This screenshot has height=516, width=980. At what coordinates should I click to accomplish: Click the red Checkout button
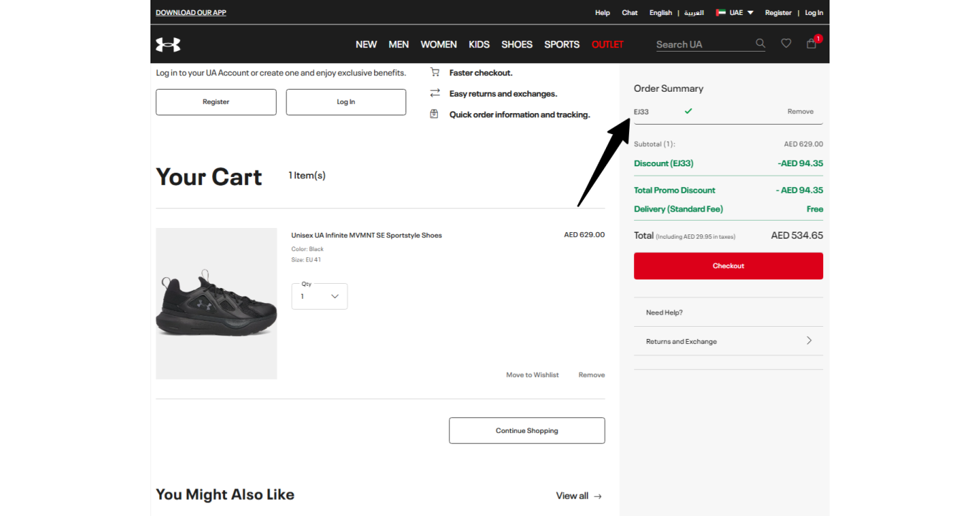click(x=729, y=266)
